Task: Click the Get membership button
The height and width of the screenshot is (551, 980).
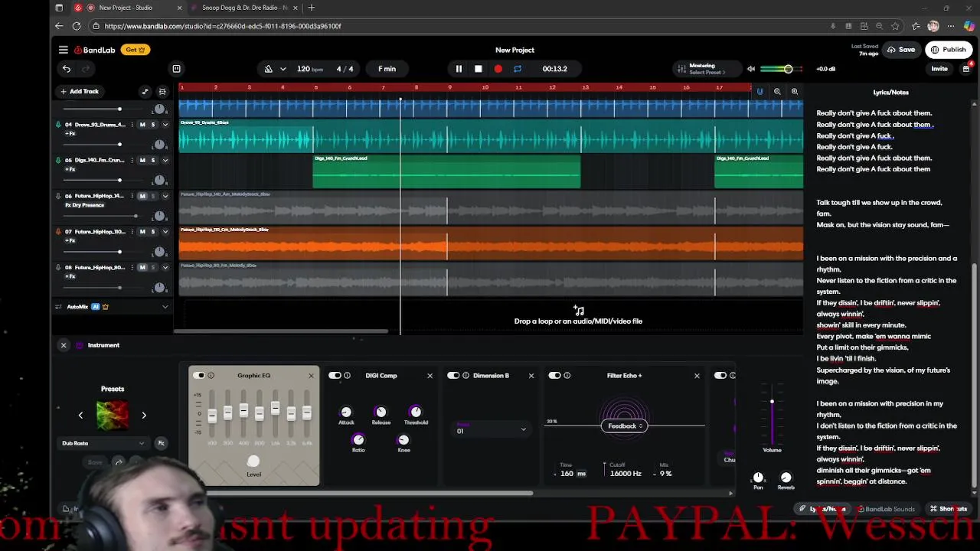Action: coord(136,50)
